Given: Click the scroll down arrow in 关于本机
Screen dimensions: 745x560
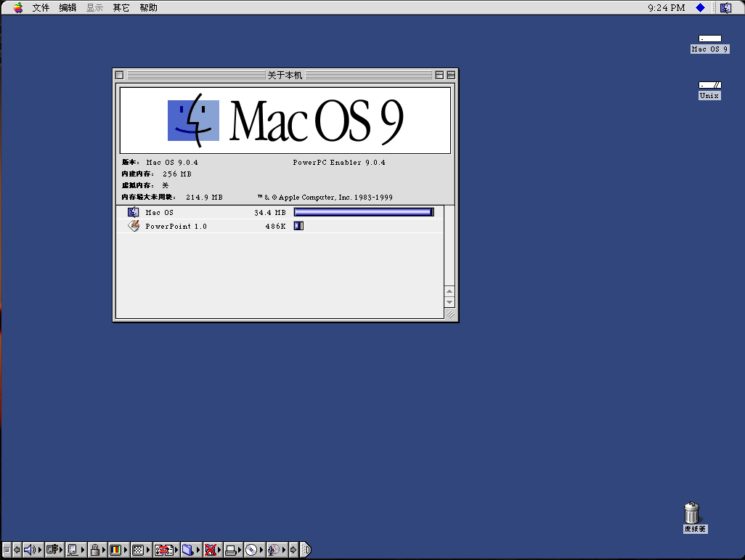Looking at the screenshot, I should [x=449, y=302].
